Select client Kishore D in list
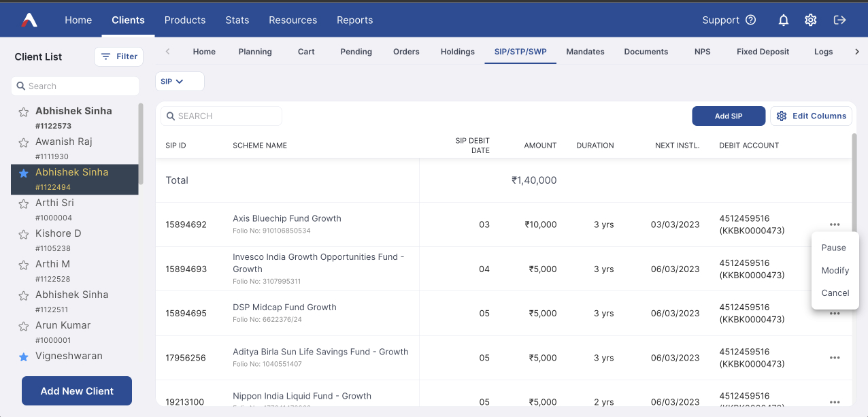This screenshot has width=868, height=417. coord(75,241)
